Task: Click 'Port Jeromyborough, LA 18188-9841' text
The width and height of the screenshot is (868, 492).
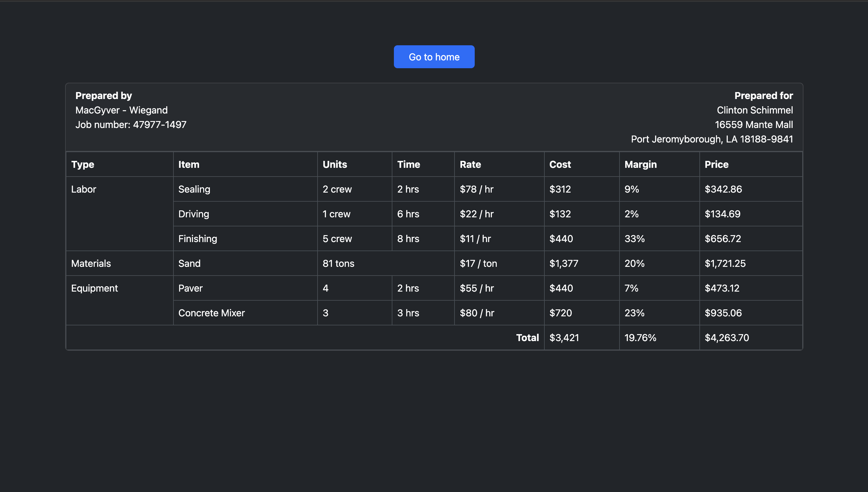Action: coord(712,139)
